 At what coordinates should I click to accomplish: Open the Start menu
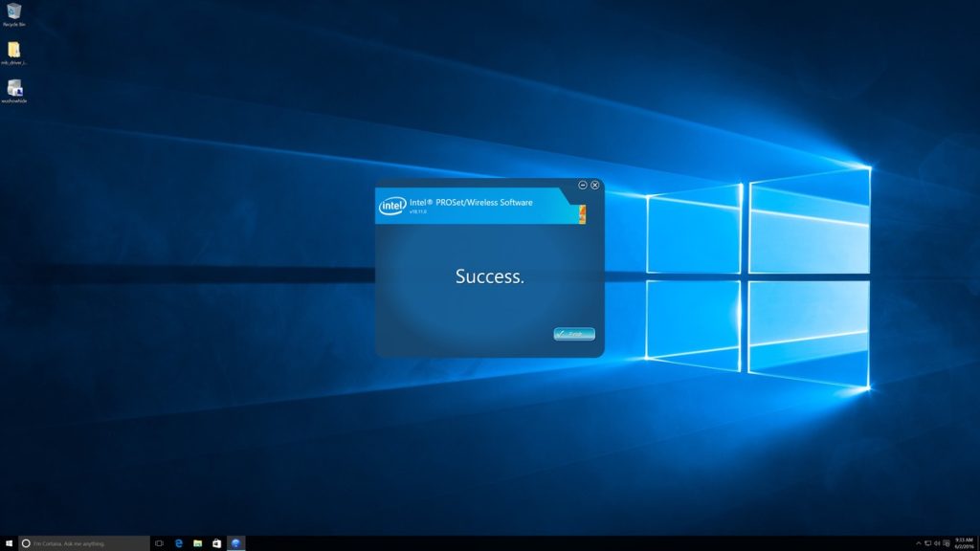click(11, 541)
